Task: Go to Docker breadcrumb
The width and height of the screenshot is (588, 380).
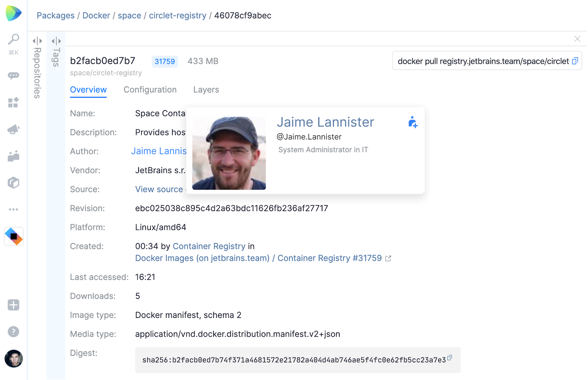Action: [96, 15]
